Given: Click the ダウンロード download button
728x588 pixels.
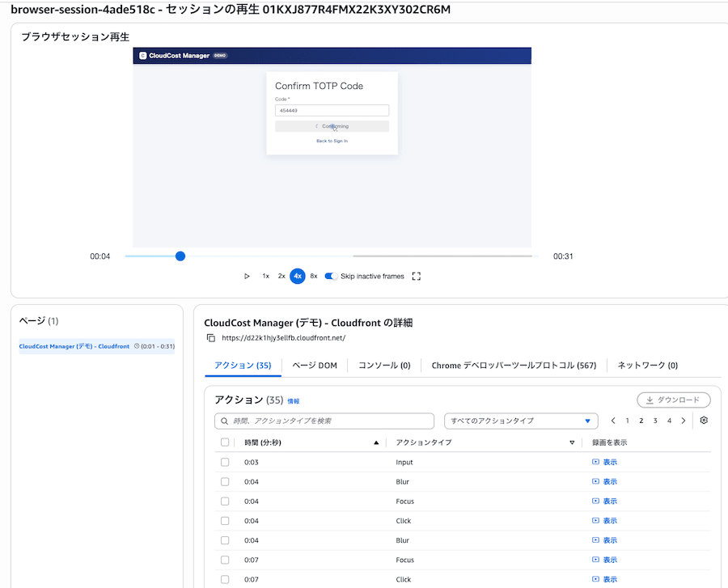Looking at the screenshot, I should click(x=674, y=400).
